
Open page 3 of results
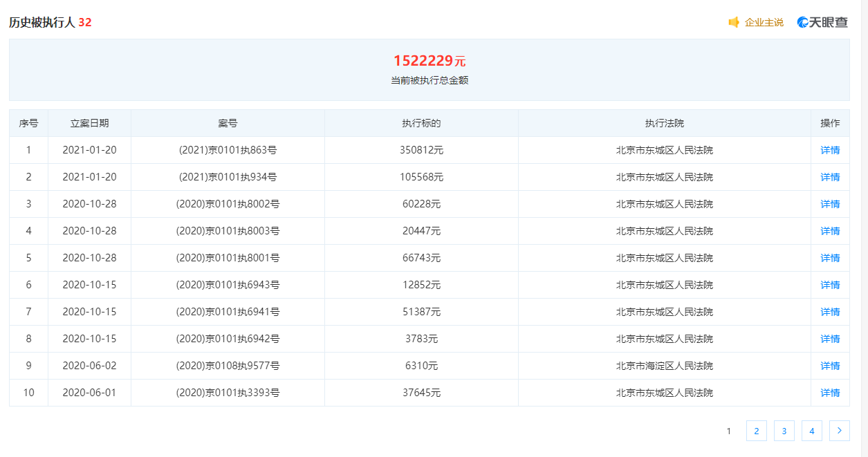[784, 431]
